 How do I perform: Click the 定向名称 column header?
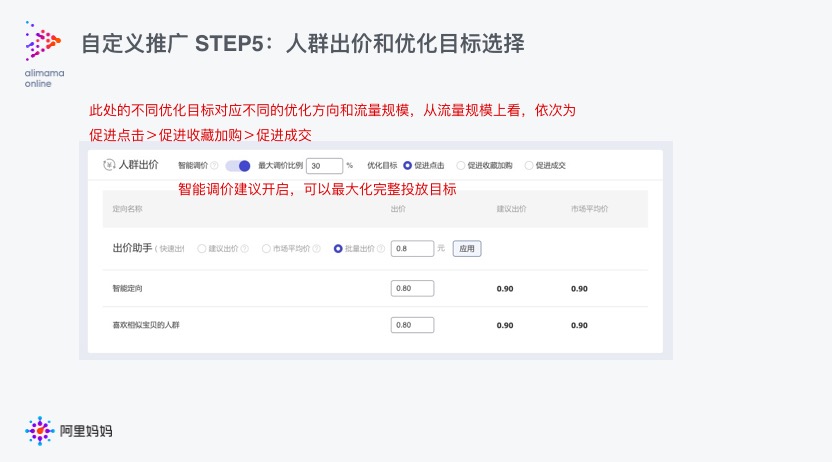tap(127, 209)
